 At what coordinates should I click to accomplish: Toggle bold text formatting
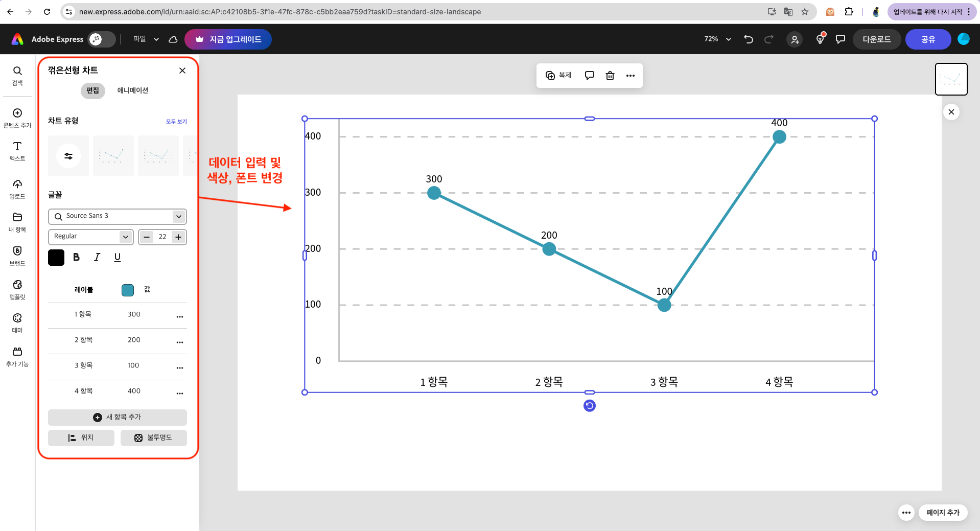tap(76, 258)
